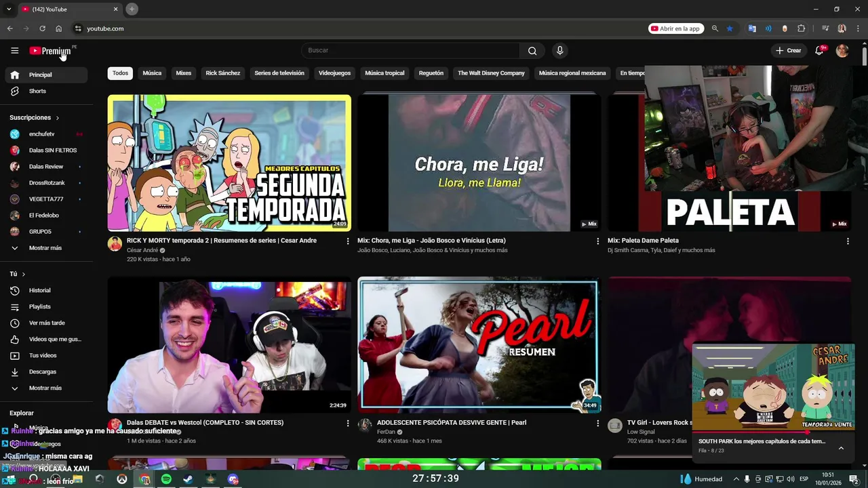Open Chrome zoom magnifier icon
Screen dimensions: 868x488
(715, 28)
